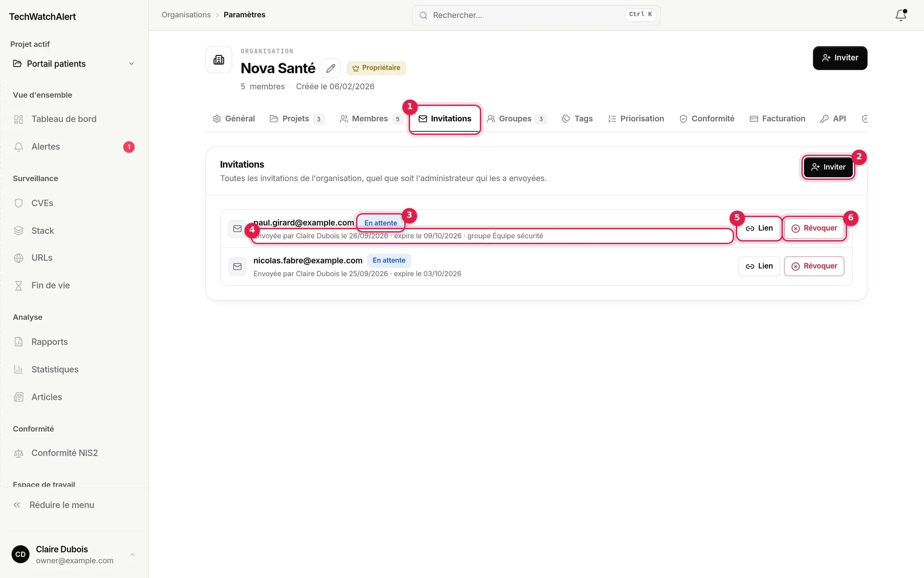Click the organisation building icon
Image resolution: width=924 pixels, height=578 pixels.
tap(219, 60)
